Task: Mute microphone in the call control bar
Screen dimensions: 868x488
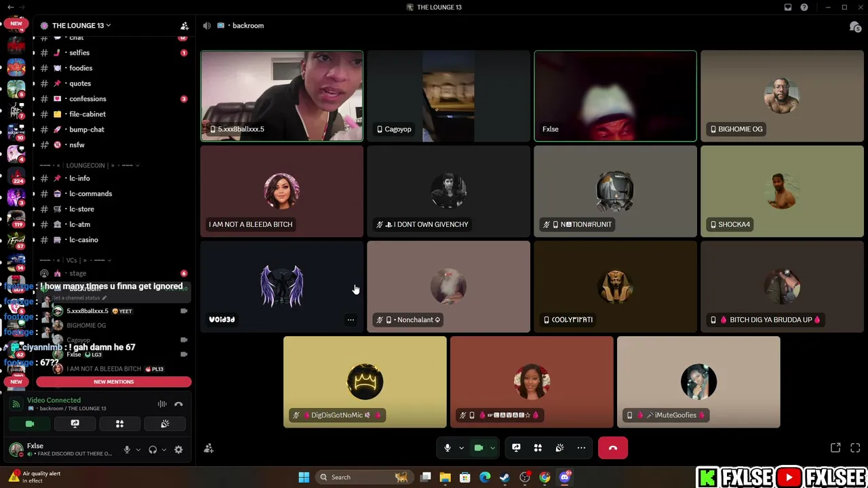Action: 447,448
